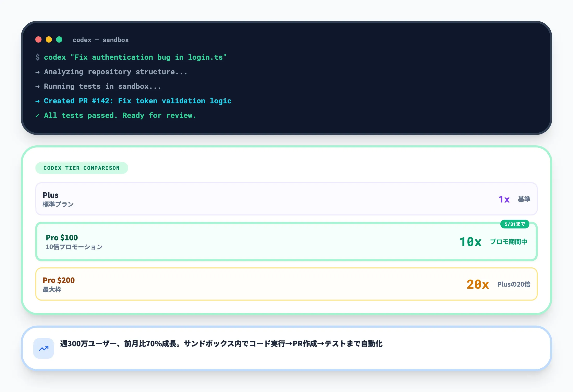The image size is (573, 392).
Task: Click the 1x multiplier value
Action: click(504, 199)
